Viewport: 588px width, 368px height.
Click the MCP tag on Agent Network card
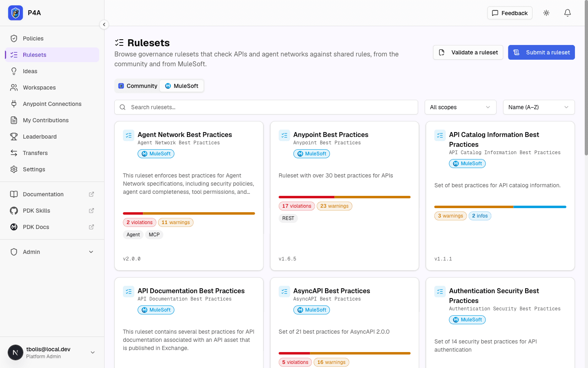point(154,235)
